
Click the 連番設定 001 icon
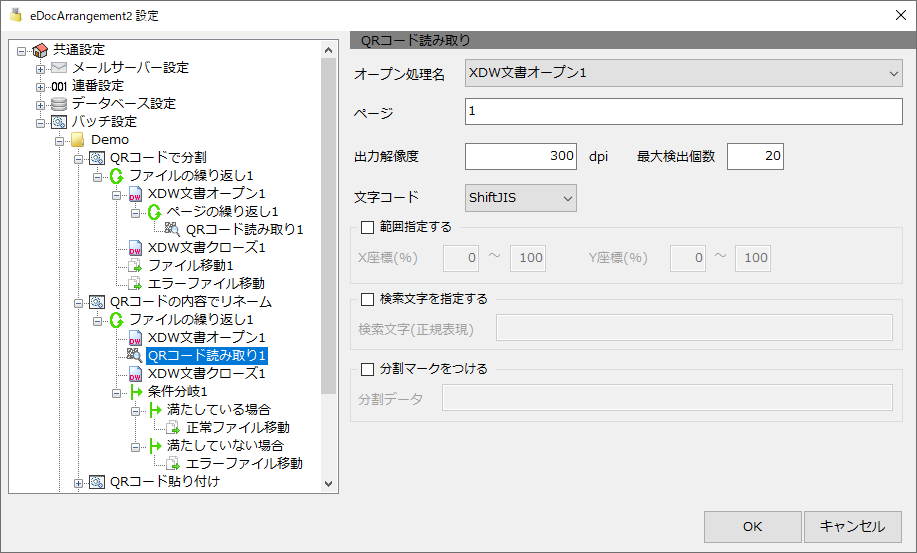tap(59, 87)
